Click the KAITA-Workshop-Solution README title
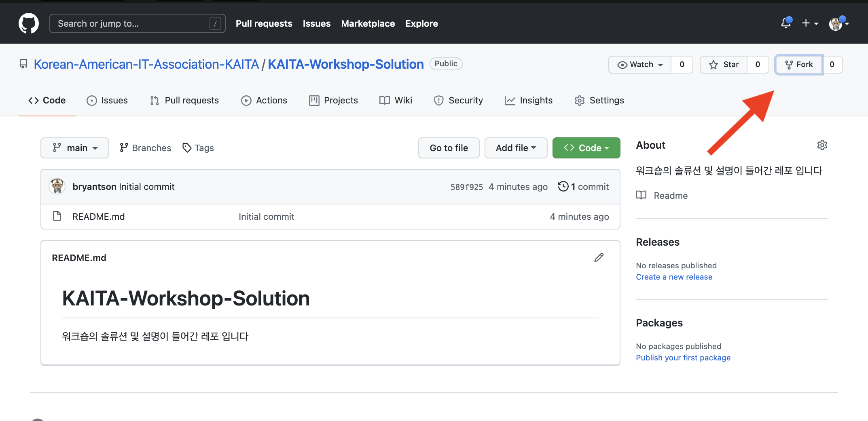Viewport: 868px width, 421px height. (x=186, y=299)
